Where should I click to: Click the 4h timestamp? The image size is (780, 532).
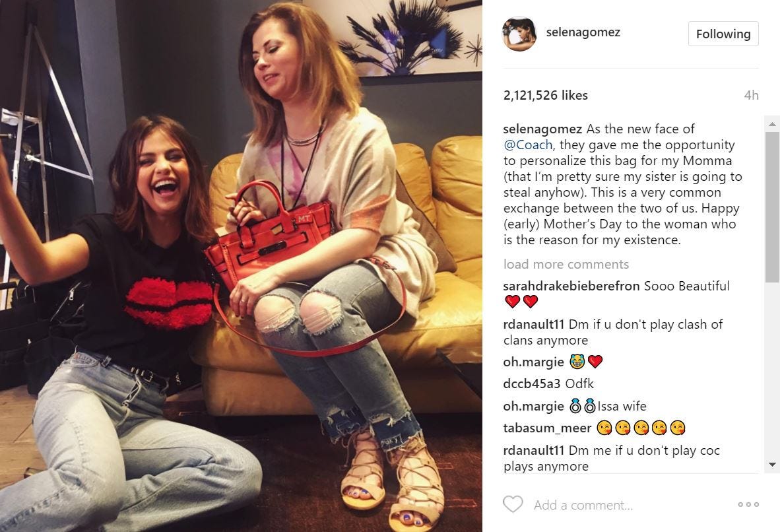point(751,95)
